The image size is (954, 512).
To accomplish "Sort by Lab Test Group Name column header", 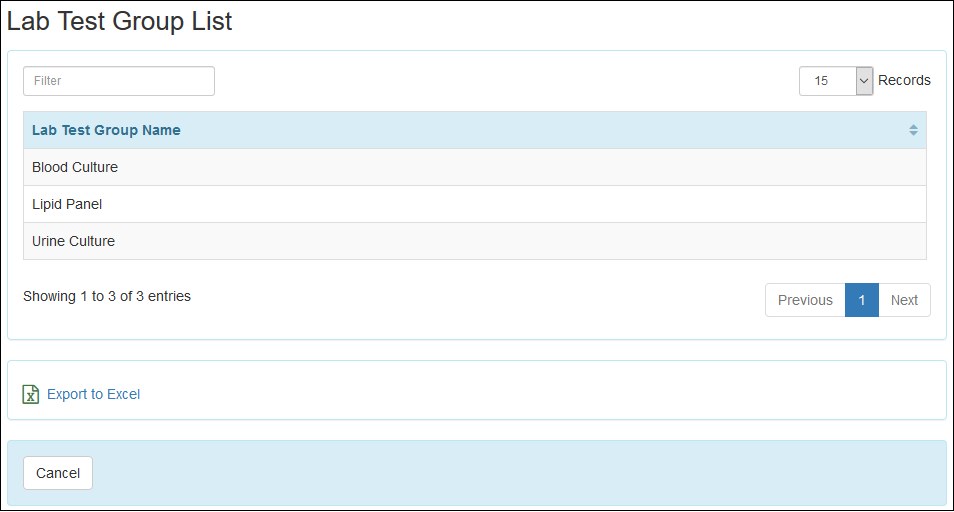I will (x=107, y=130).
